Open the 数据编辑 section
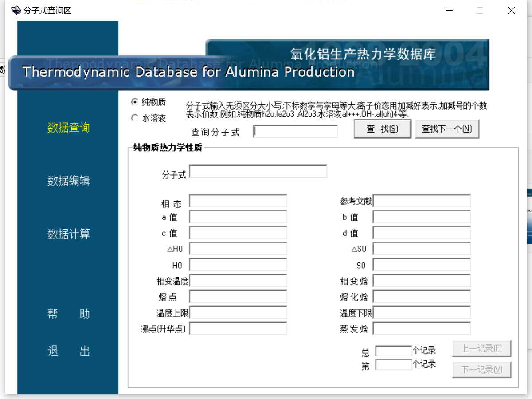 click(x=68, y=181)
